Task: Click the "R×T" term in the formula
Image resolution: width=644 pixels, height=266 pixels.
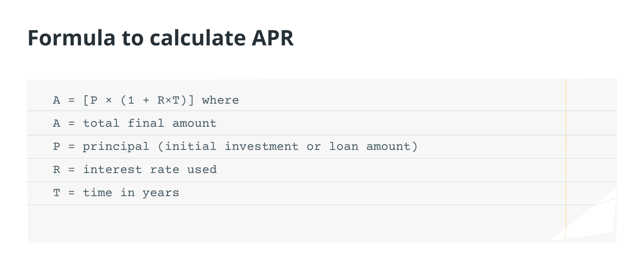Action: click(168, 100)
